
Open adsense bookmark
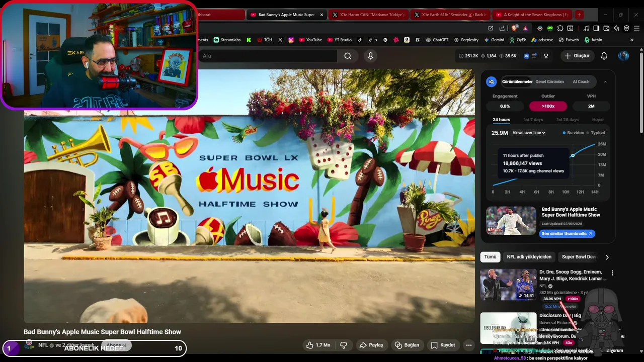point(541,40)
